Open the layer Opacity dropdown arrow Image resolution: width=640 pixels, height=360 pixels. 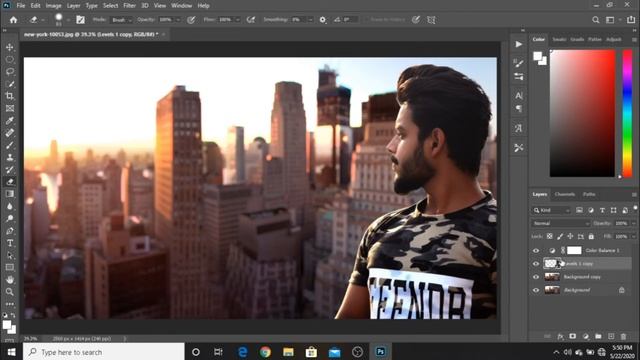click(x=633, y=223)
